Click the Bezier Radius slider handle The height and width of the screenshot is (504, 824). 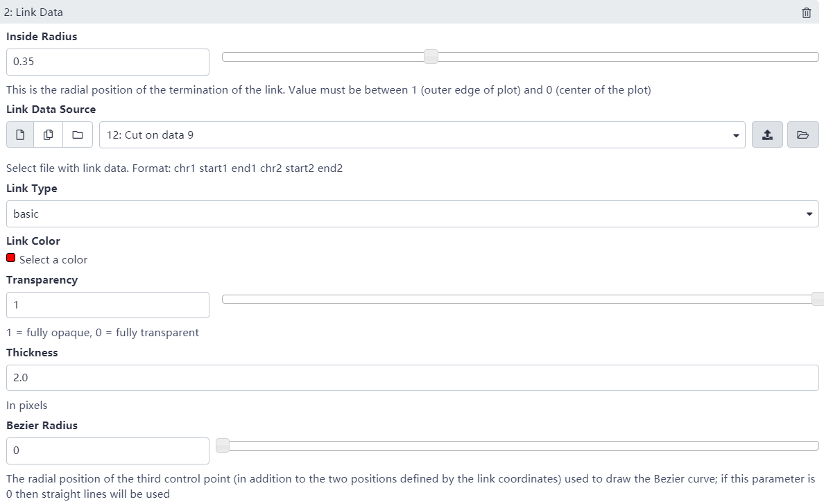pos(223,446)
